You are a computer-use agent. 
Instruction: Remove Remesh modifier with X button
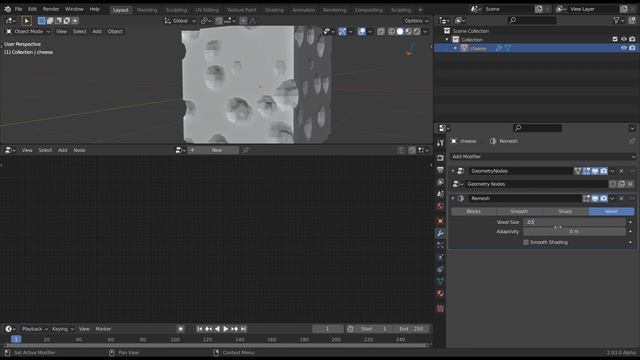click(622, 198)
